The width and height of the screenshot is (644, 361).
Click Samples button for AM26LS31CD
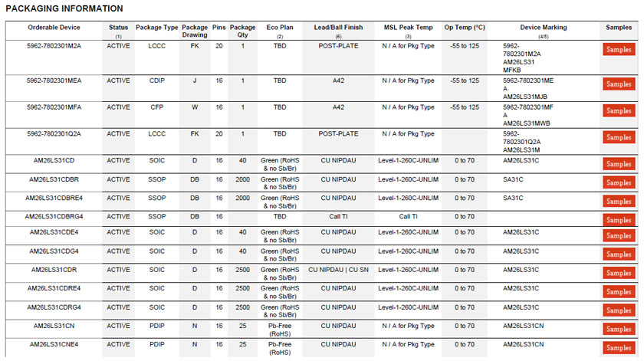619,164
